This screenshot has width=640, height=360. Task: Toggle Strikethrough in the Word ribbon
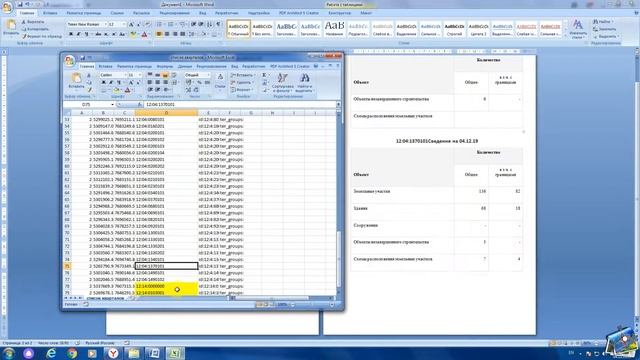98,34
